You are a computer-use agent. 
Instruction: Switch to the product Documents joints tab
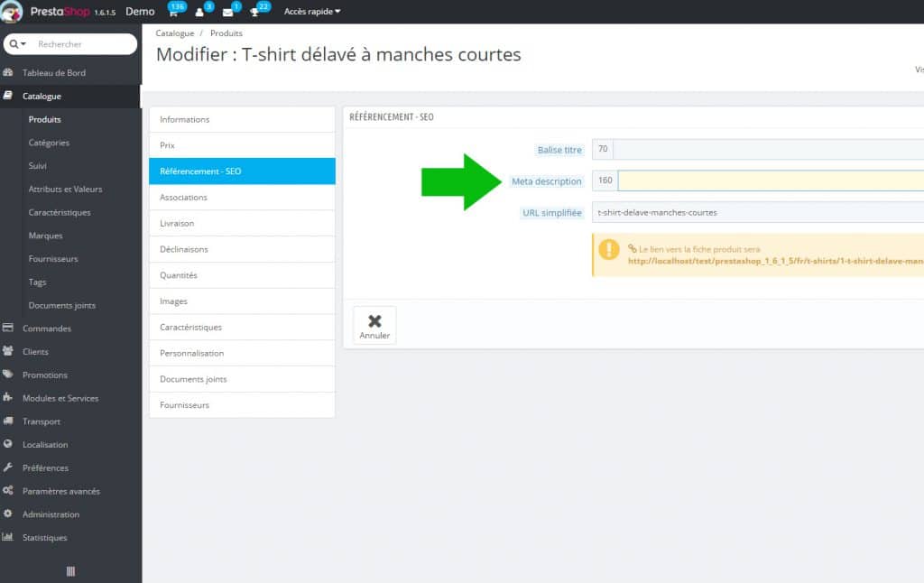coord(242,379)
